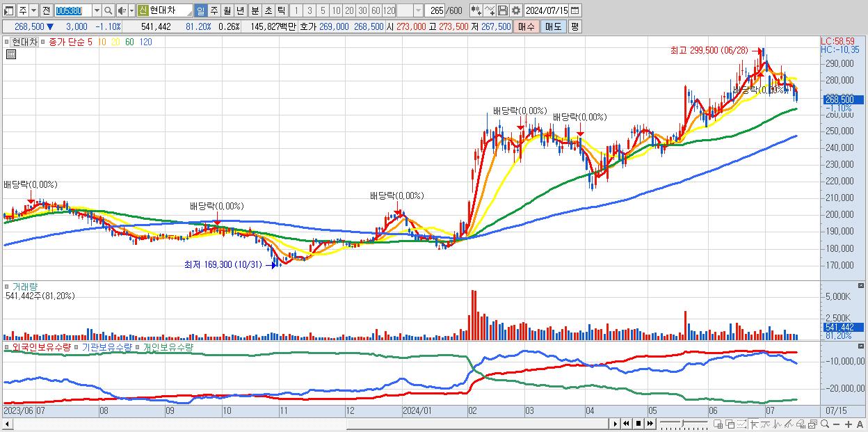The height and width of the screenshot is (432, 868).
Task: Click the 매도 sell button
Action: tap(554, 26)
